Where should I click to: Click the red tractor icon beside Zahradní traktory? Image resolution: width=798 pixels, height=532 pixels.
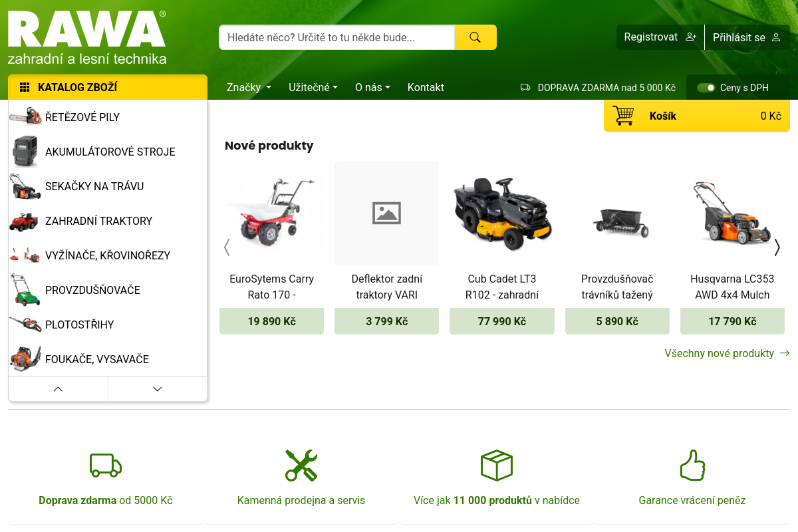pos(24,221)
